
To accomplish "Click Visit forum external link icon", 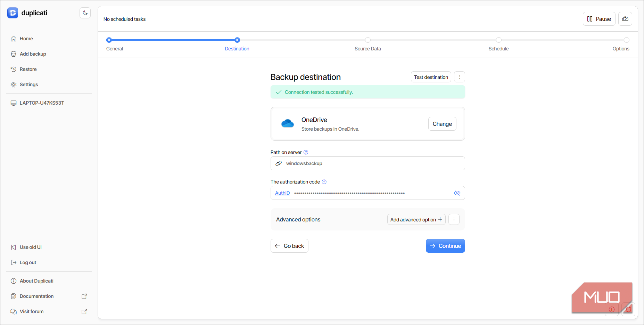I will click(x=84, y=311).
